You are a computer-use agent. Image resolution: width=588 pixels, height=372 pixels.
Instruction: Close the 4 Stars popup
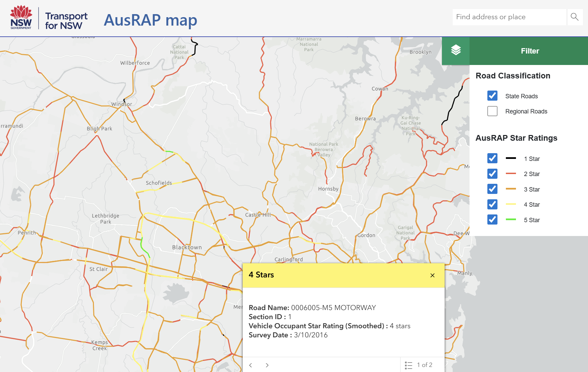click(x=433, y=275)
